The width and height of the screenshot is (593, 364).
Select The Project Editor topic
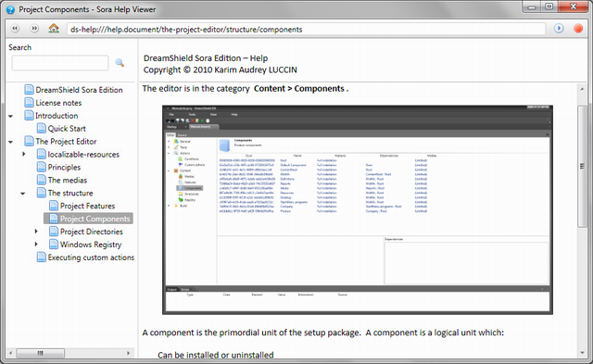66,142
